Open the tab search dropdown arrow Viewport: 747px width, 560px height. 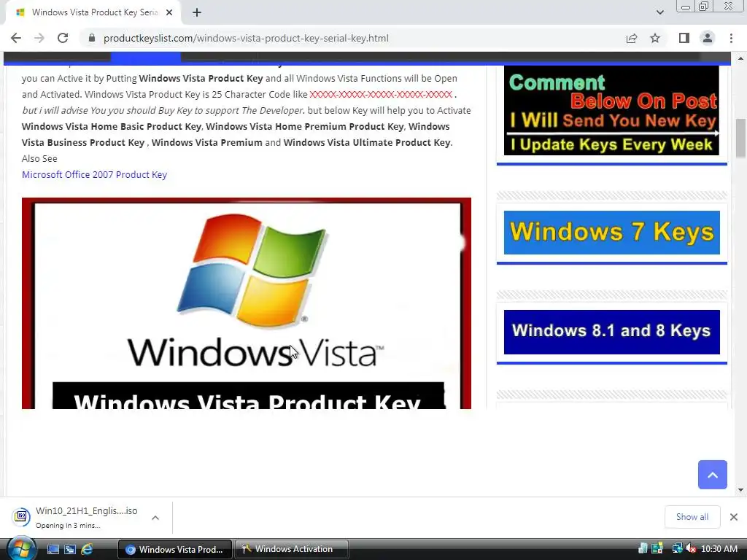pyautogui.click(x=659, y=12)
